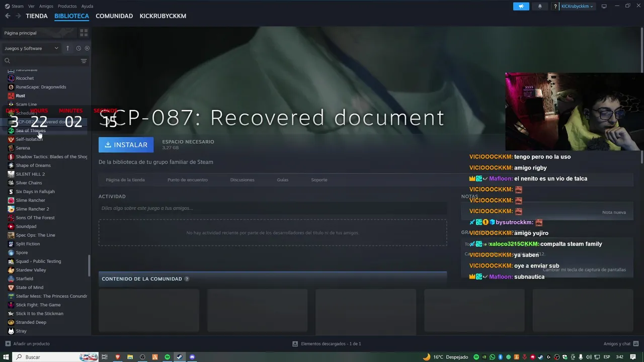Sort library with the up arrow
The height and width of the screenshot is (362, 644).
(67, 48)
